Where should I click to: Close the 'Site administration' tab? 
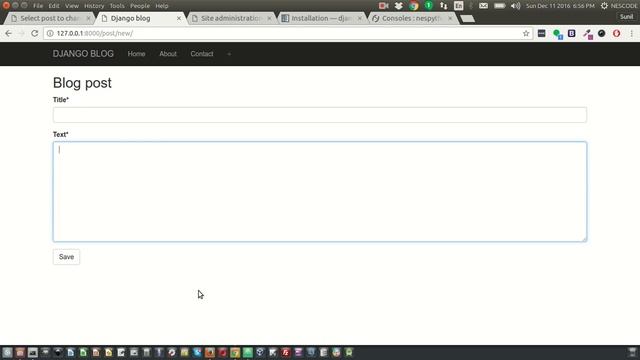tap(269, 18)
